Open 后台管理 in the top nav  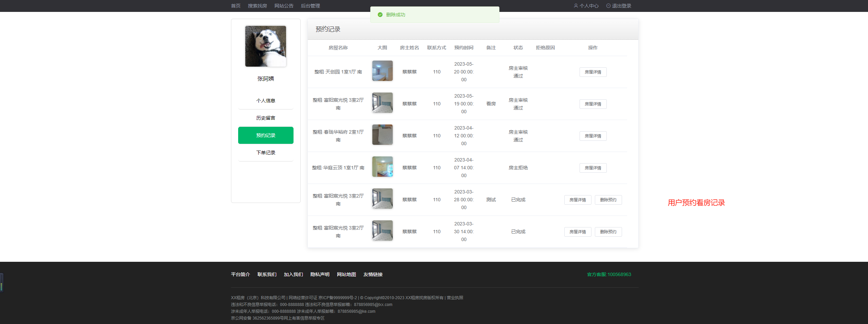coord(310,6)
